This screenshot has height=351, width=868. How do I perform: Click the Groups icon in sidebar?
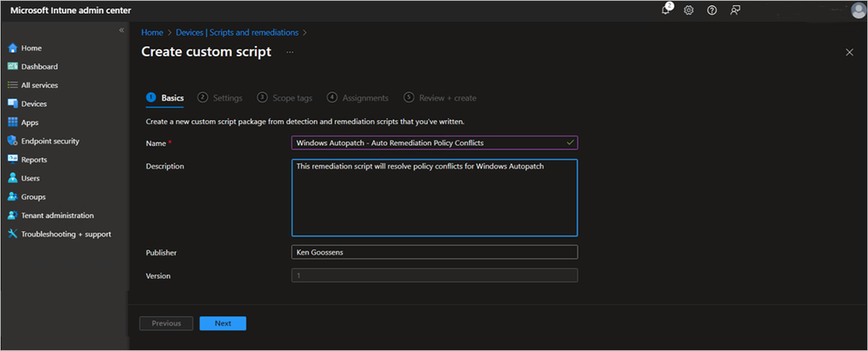click(13, 196)
